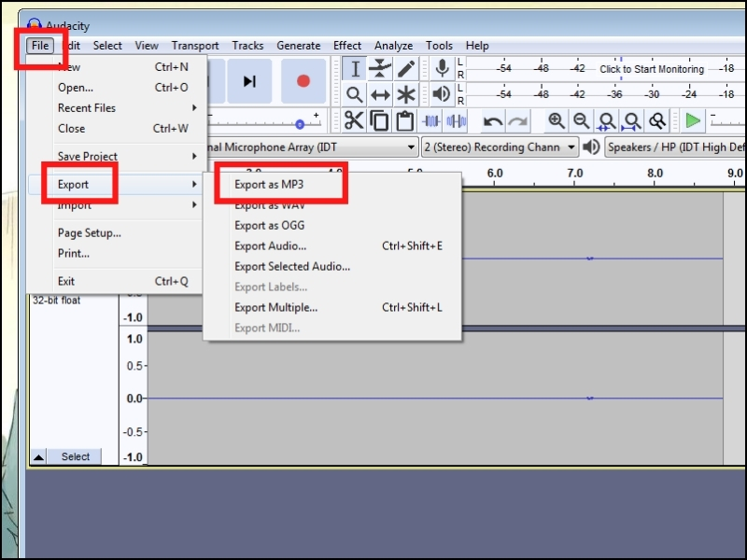Enable monitoring on the recording meter
747x560 pixels.
coord(654,69)
